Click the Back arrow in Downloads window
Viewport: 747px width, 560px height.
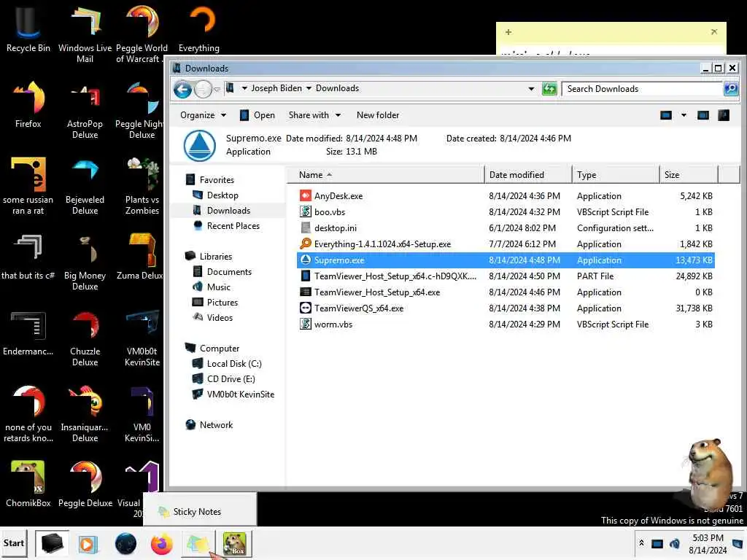click(x=182, y=89)
